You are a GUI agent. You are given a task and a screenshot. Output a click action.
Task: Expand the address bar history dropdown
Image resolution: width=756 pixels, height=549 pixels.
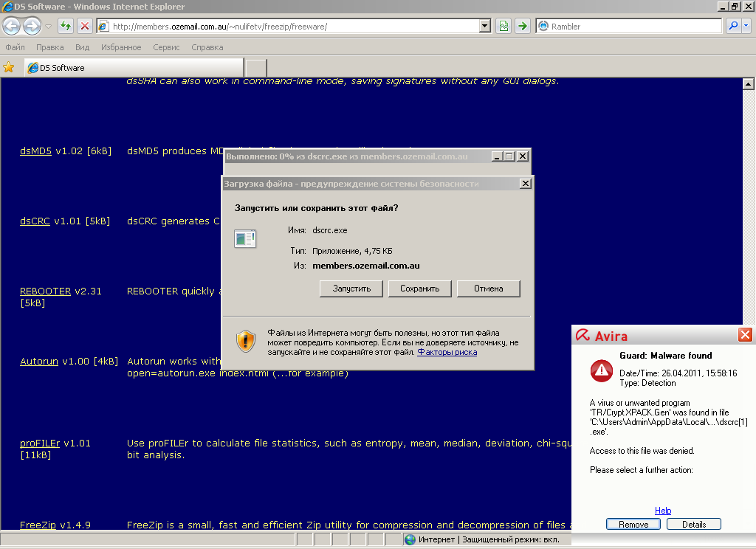485,26
